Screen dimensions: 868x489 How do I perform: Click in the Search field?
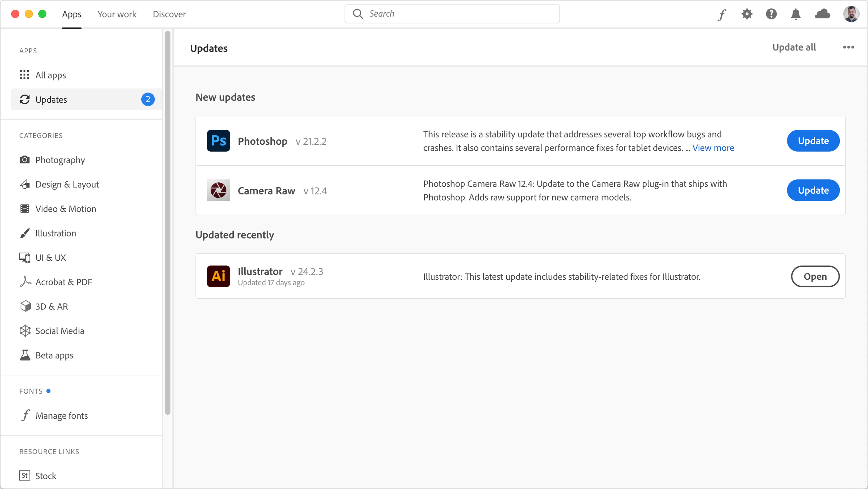[x=452, y=14]
